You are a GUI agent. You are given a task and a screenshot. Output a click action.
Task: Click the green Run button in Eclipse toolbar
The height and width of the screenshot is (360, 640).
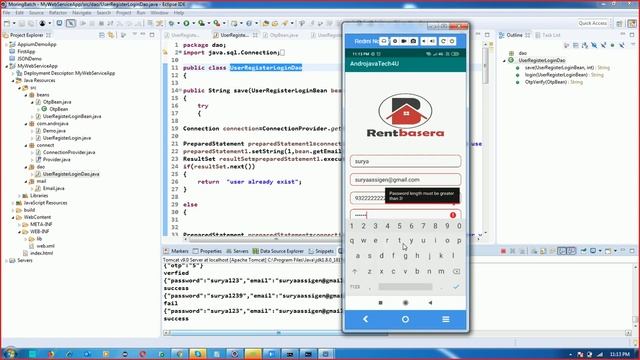coord(186,23)
